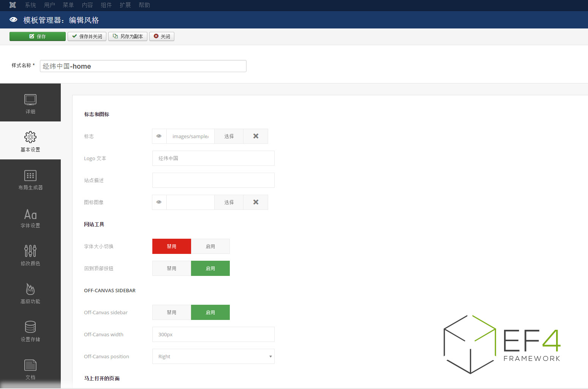This screenshot has width=588, height=389.
Task: Open the 组件 components menu
Action: tap(106, 5)
